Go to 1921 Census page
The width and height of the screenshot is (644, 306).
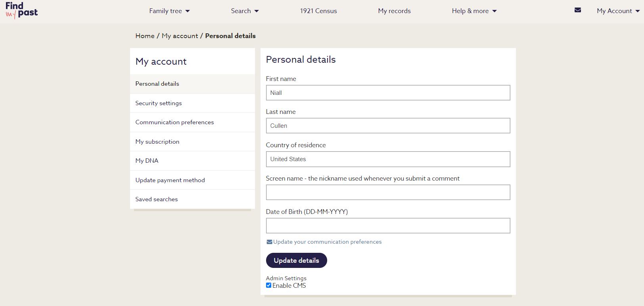point(318,11)
